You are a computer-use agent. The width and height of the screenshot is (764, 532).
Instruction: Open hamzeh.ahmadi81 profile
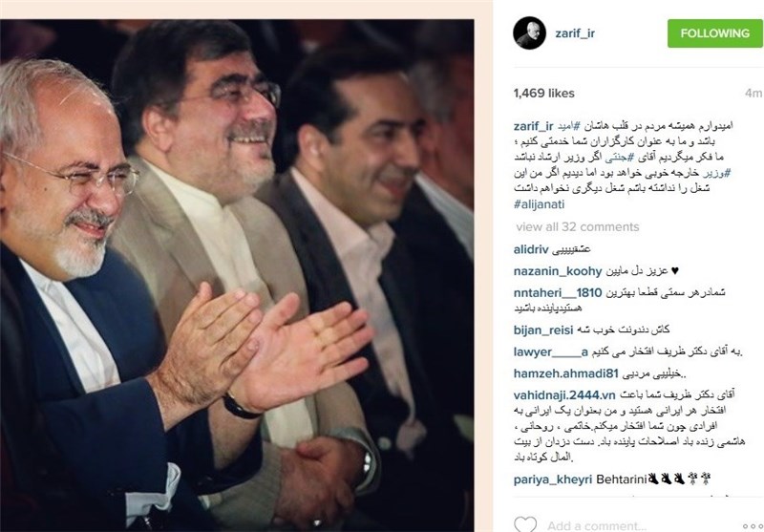tap(565, 373)
